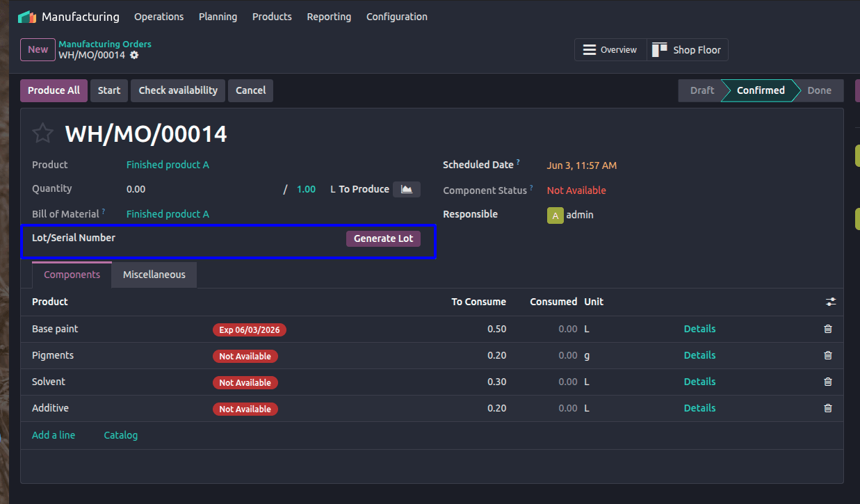Delete the Solvent component line
860x504 pixels.
[828, 382]
